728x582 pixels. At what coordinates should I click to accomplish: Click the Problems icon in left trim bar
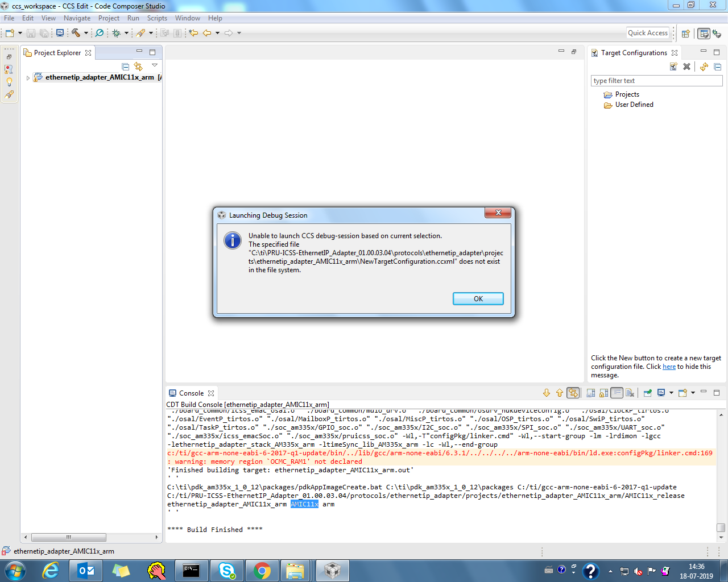pyautogui.click(x=9, y=69)
